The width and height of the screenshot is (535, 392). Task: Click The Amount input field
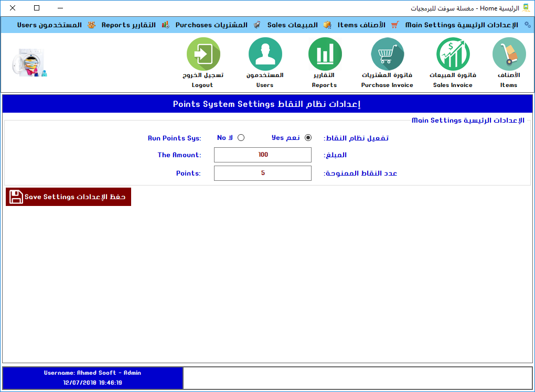[263, 155]
